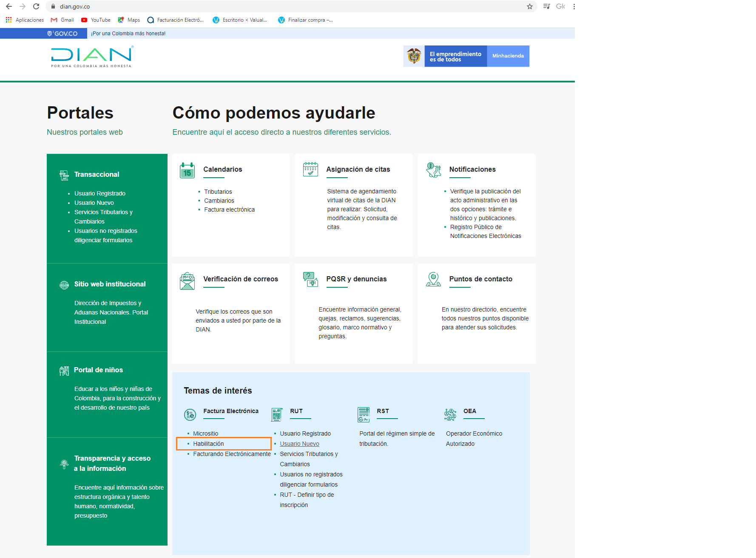Click the Calendarios calendar icon

187,170
